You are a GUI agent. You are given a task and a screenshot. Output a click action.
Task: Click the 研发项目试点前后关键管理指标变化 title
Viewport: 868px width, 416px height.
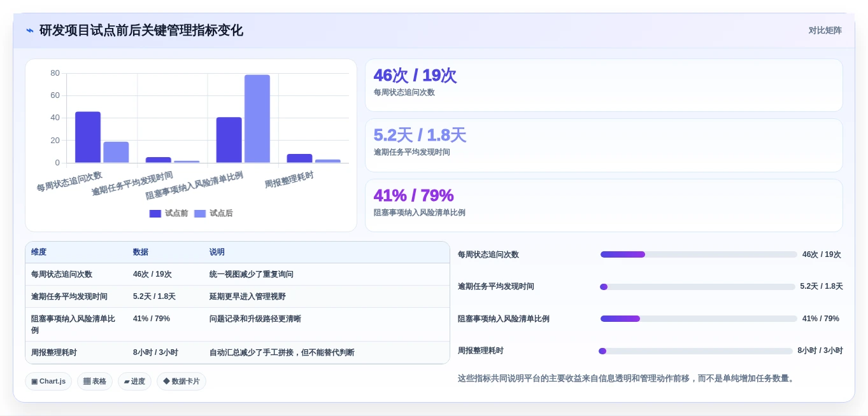coord(141,31)
